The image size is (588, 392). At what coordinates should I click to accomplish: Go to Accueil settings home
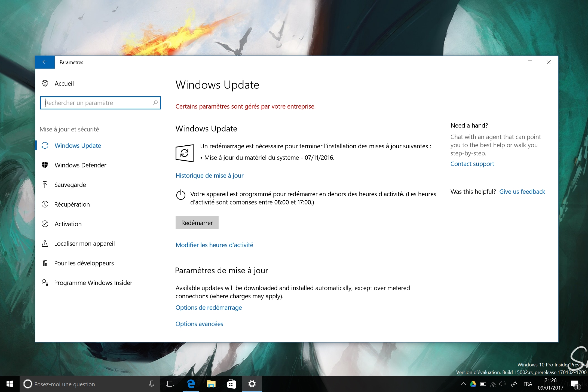point(64,84)
